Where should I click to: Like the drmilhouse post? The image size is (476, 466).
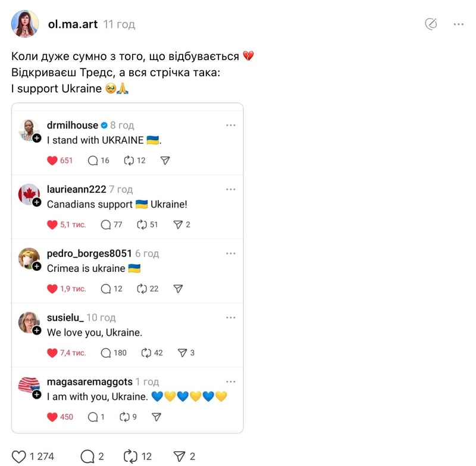(52, 160)
